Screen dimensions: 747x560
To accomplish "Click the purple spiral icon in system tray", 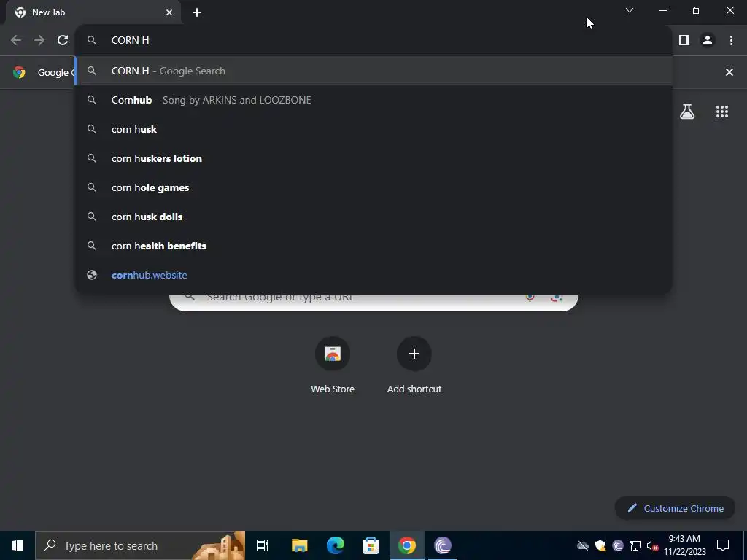I will 618,545.
